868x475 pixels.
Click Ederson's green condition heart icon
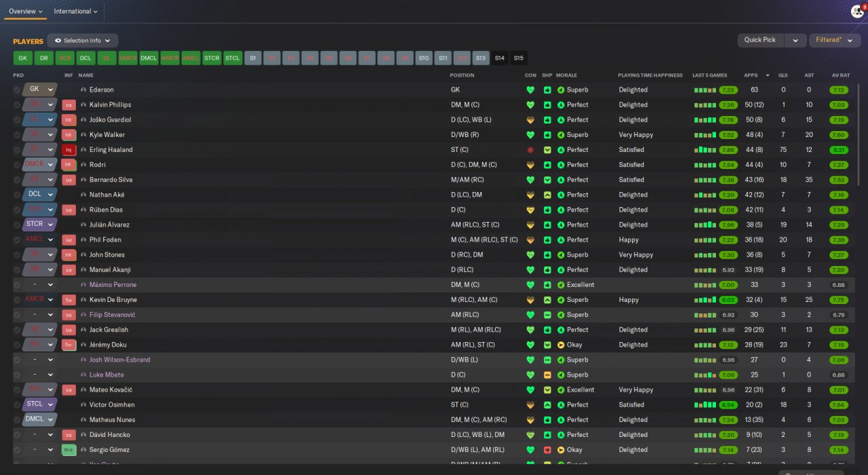pos(530,90)
